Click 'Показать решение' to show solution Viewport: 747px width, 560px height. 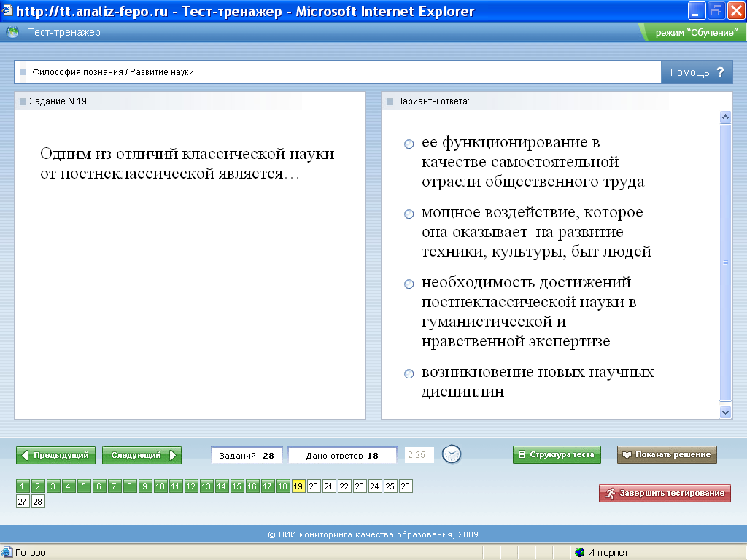click(667, 454)
